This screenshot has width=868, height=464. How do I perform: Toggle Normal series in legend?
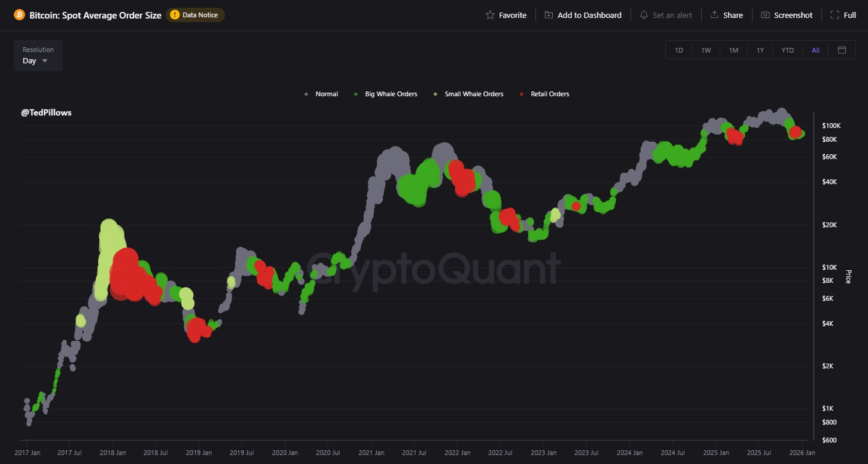[322, 94]
